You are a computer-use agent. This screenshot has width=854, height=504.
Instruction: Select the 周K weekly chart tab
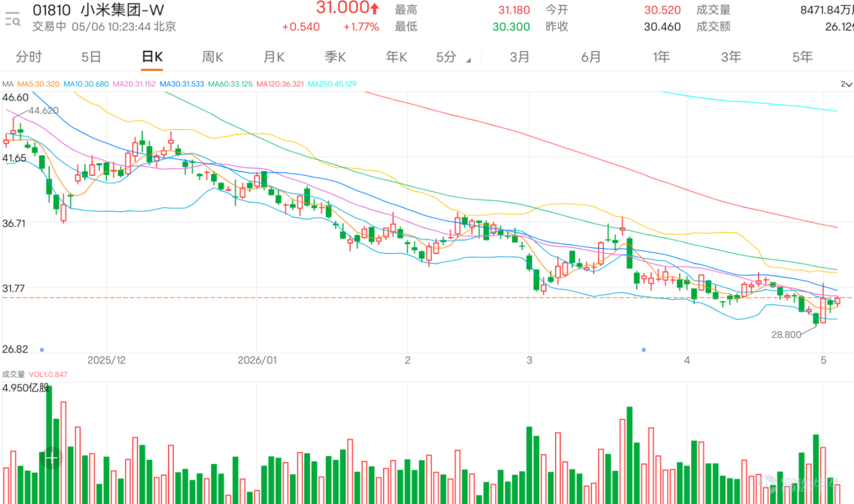(212, 57)
